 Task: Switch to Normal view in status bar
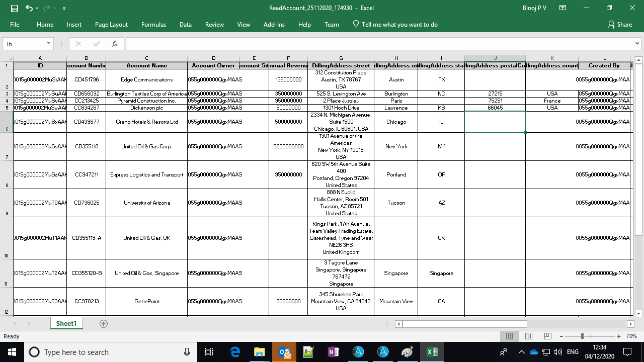pos(509,336)
